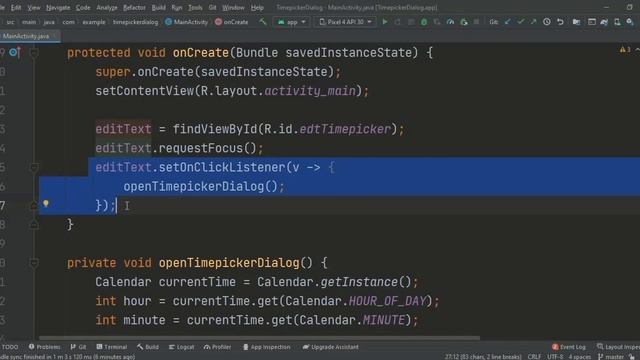The image size is (640, 360).
Task: Click the Git Commit checkmark icon
Action: pyautogui.click(x=520, y=22)
